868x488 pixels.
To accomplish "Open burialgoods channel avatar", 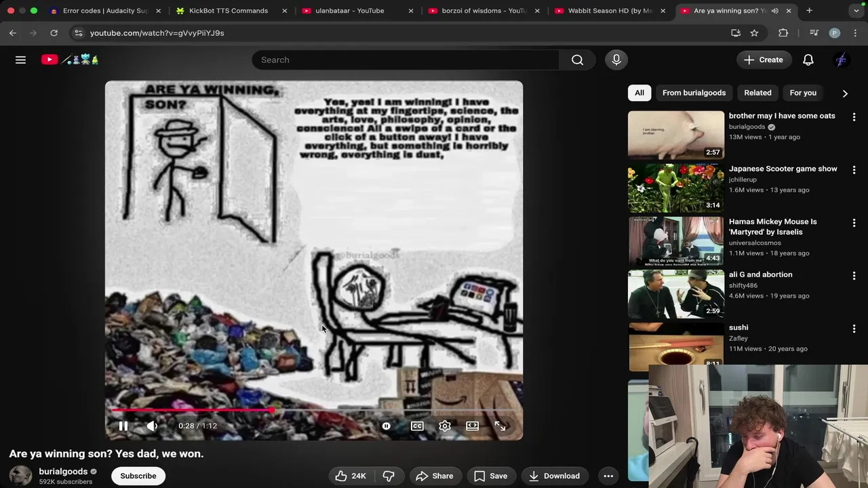I will pos(20,476).
